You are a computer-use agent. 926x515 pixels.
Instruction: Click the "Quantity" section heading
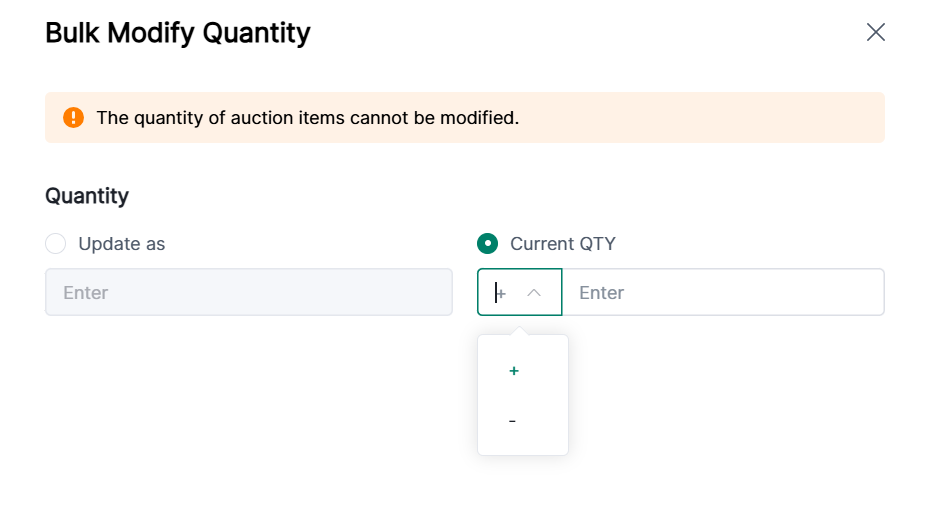pos(87,196)
